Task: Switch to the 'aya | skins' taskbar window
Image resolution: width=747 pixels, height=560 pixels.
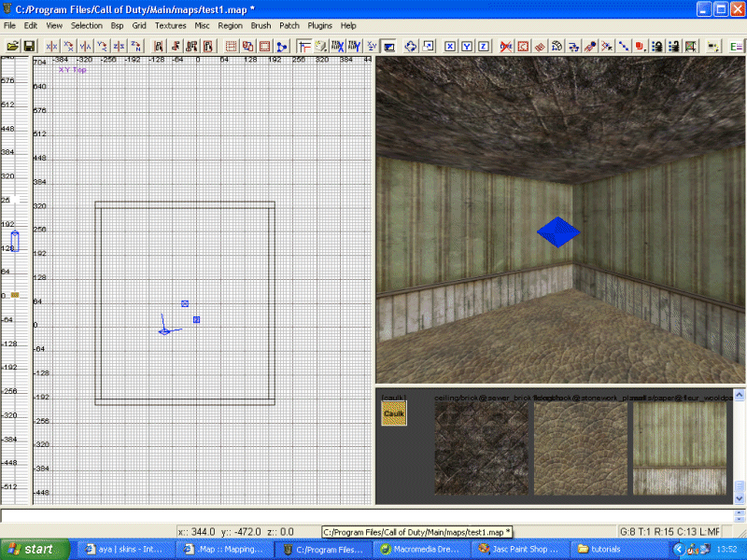Action: [x=125, y=549]
